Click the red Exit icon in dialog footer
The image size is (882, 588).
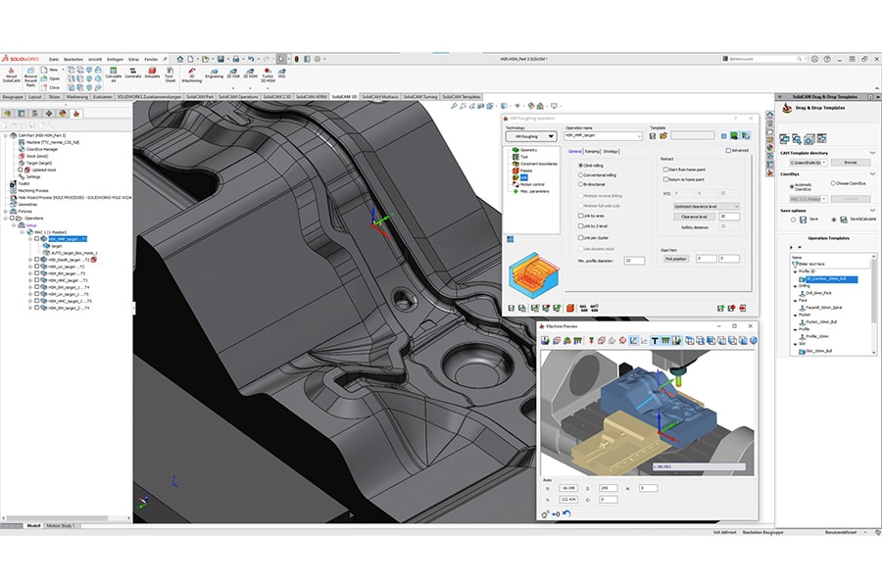tap(743, 308)
